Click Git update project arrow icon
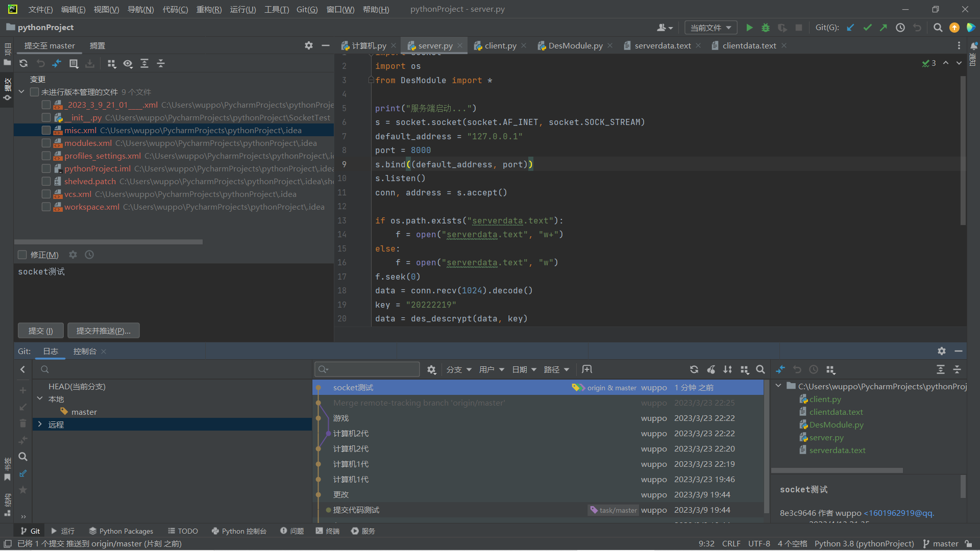 (850, 28)
